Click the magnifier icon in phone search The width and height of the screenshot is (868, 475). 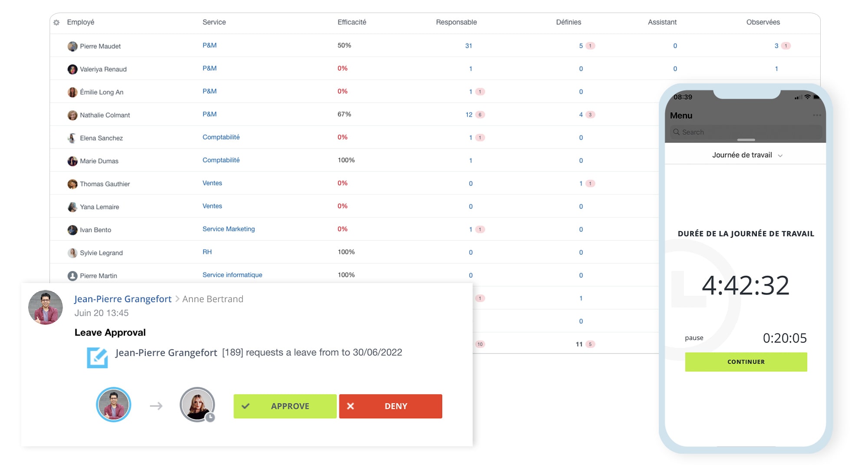pos(676,132)
